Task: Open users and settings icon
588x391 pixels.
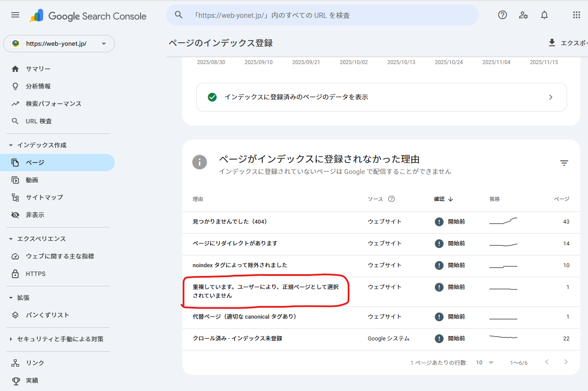Action: 523,15
